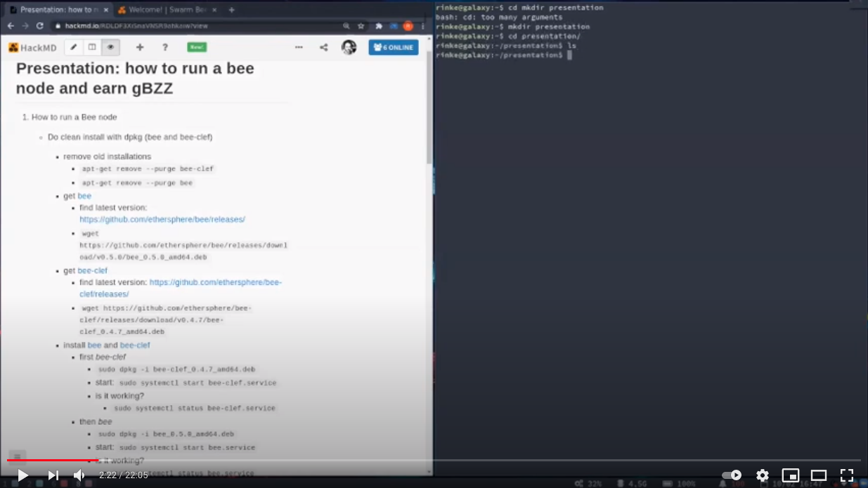The width and height of the screenshot is (868, 488).
Task: Go forward in browser history
Action: tap(25, 26)
